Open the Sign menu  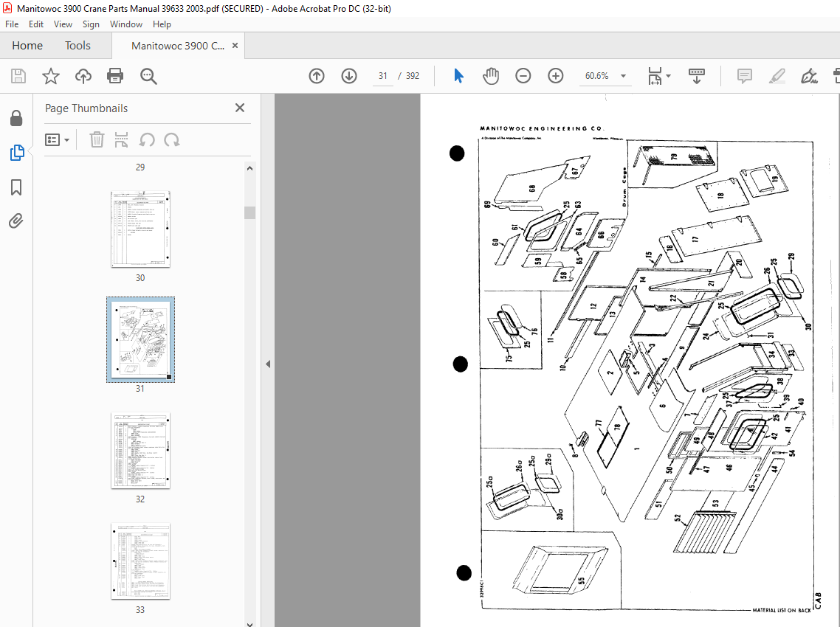[x=91, y=24]
